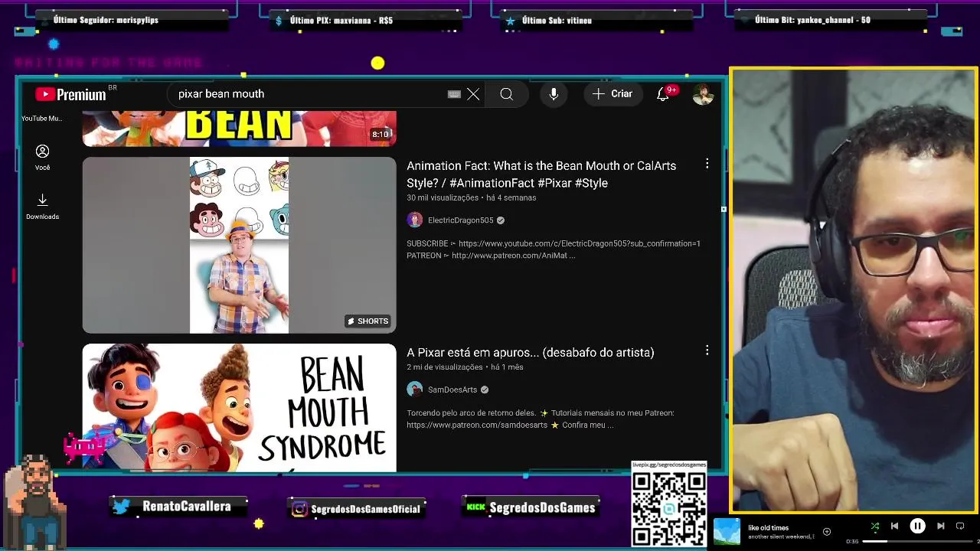This screenshot has height=551, width=980.
Task: Open the Criar create button
Action: pyautogui.click(x=612, y=94)
